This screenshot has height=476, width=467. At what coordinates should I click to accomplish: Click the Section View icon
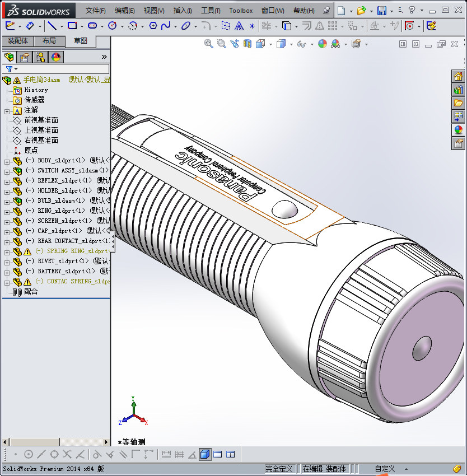click(x=247, y=44)
